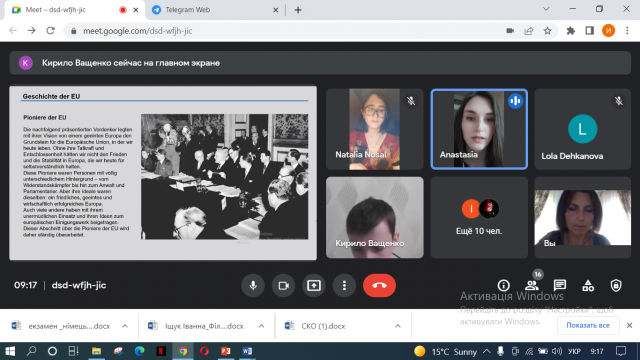Open Word from taskbar
This screenshot has height=360, width=640.
[247, 351]
